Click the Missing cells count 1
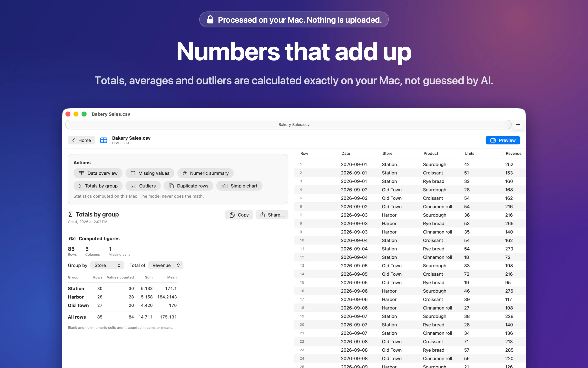588x368 pixels. coord(110,249)
